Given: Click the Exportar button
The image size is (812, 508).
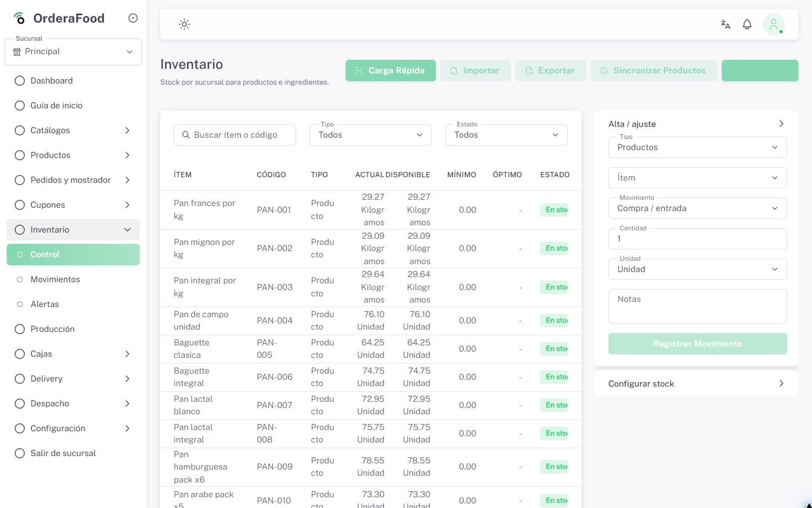Looking at the screenshot, I should pos(551,71).
